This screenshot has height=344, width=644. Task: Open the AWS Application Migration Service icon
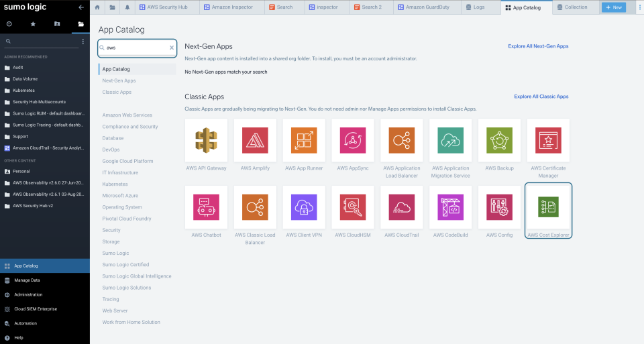point(451,140)
